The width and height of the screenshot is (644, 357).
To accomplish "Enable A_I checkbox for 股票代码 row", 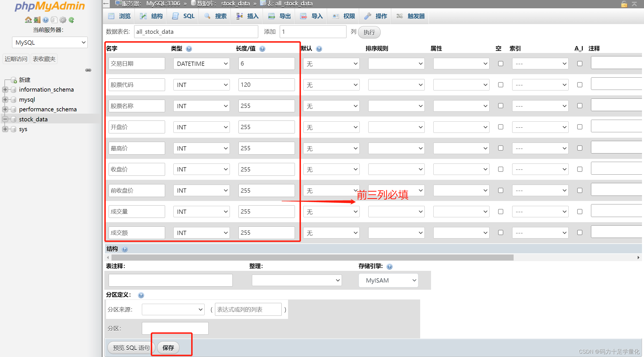I will tap(580, 85).
